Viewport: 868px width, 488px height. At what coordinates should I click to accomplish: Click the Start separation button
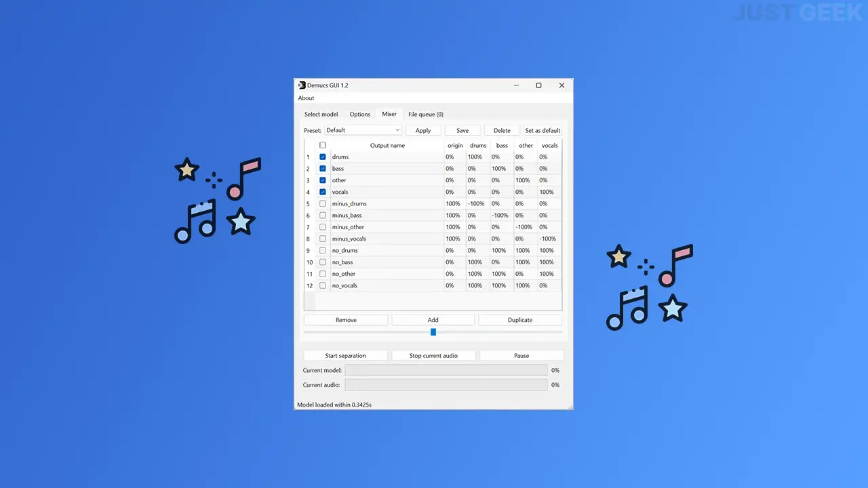346,355
